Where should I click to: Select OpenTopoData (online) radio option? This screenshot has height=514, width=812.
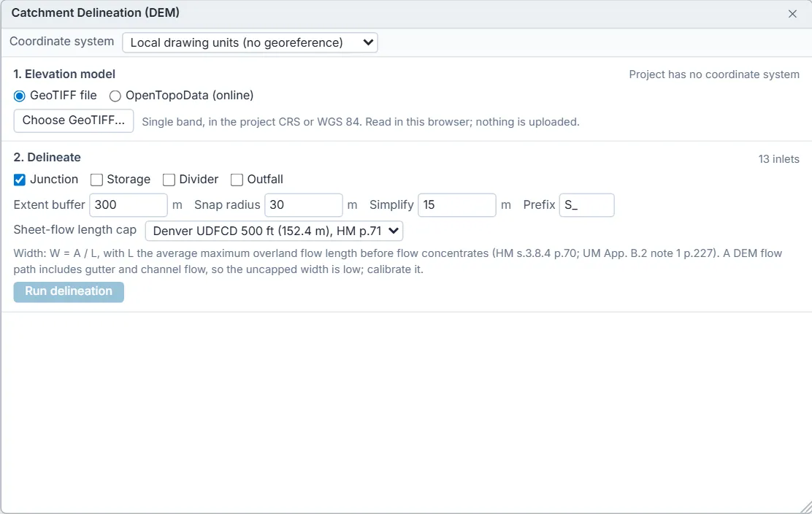115,96
